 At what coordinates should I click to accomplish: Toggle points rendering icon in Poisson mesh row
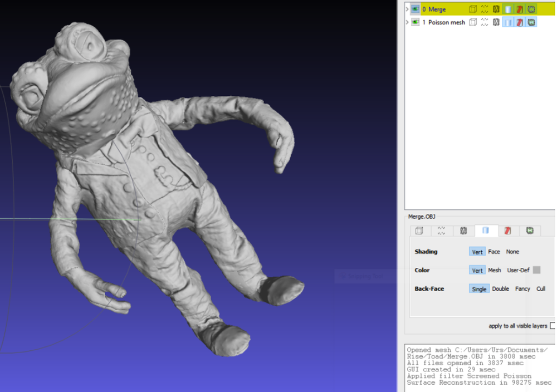pos(485,22)
